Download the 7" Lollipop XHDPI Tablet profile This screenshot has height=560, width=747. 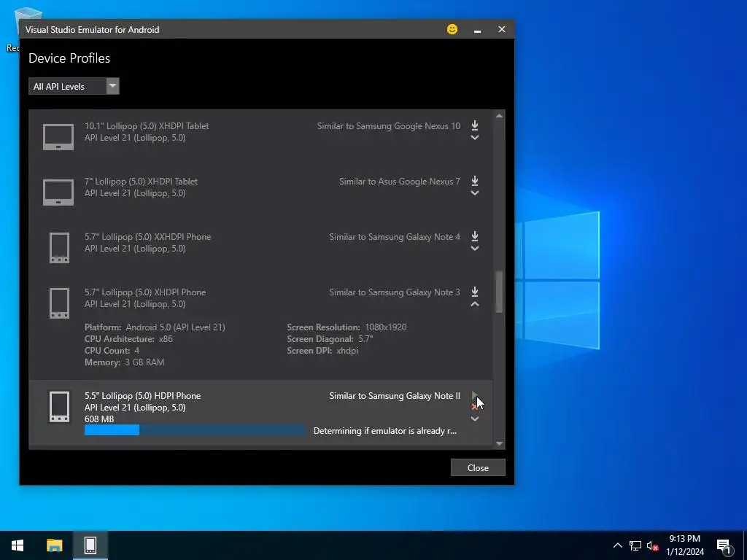pyautogui.click(x=474, y=181)
